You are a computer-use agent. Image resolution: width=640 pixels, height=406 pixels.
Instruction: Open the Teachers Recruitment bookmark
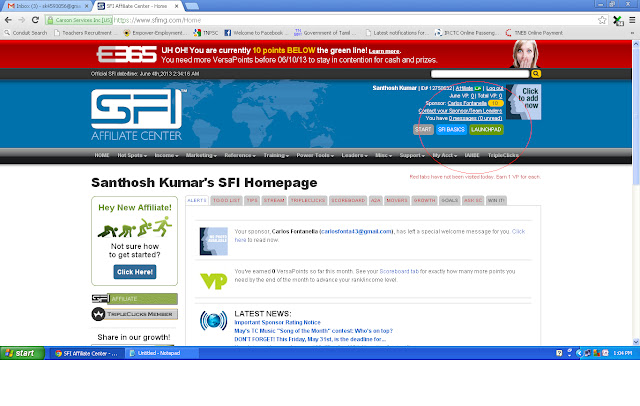point(85,33)
